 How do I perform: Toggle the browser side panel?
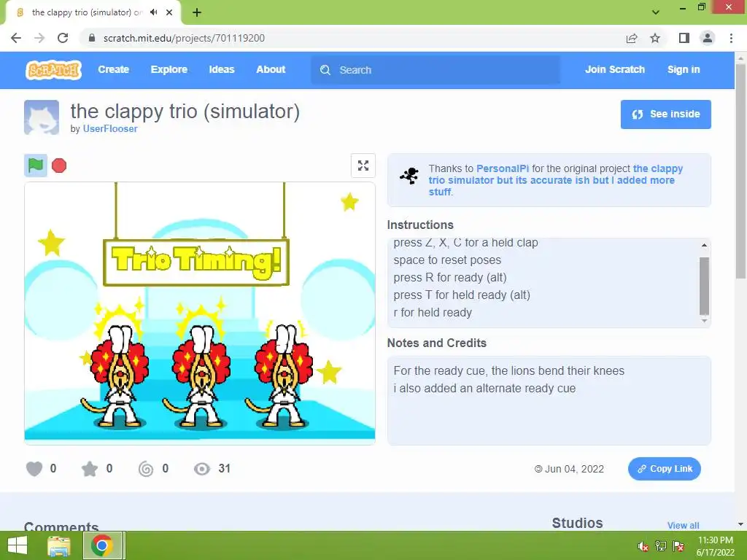pos(684,38)
